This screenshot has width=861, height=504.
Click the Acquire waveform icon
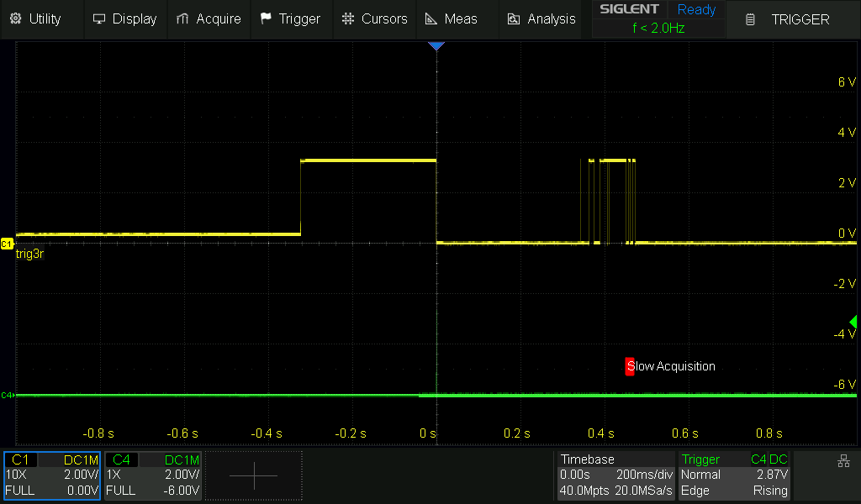182,18
